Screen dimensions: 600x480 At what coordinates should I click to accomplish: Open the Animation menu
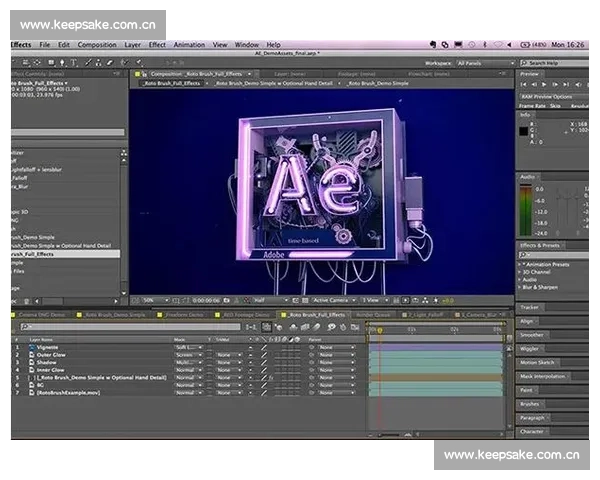coord(189,45)
